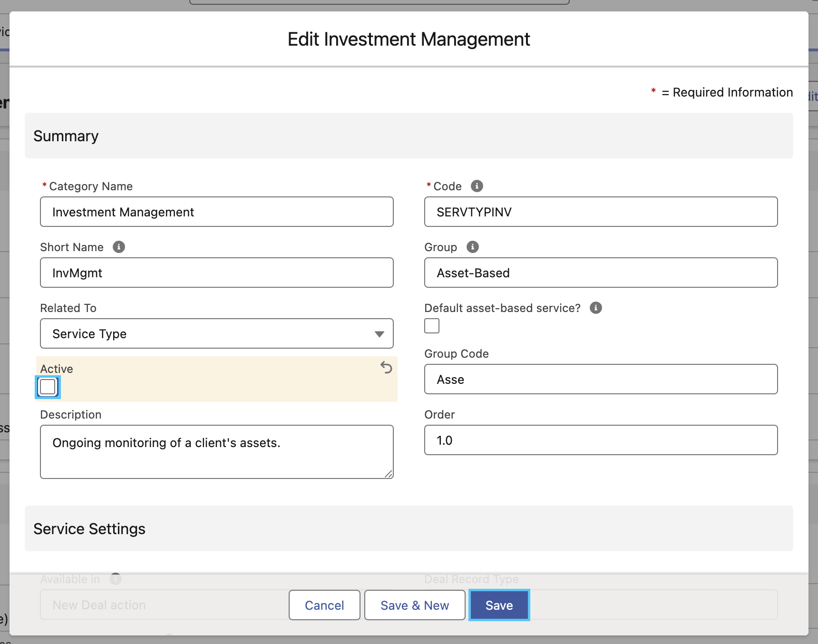Edit the Category Name field
This screenshot has height=644, width=818.
[x=217, y=212]
